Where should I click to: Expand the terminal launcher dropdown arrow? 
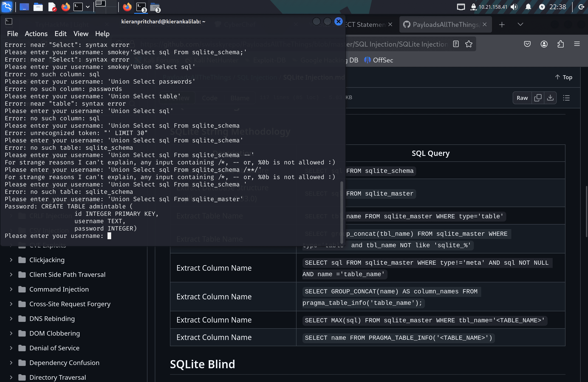click(x=88, y=7)
